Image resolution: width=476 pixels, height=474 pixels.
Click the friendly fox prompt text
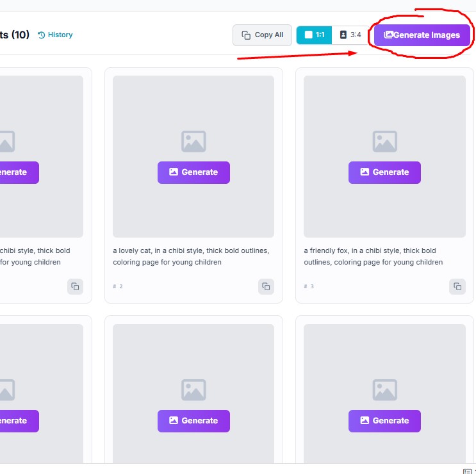373,256
